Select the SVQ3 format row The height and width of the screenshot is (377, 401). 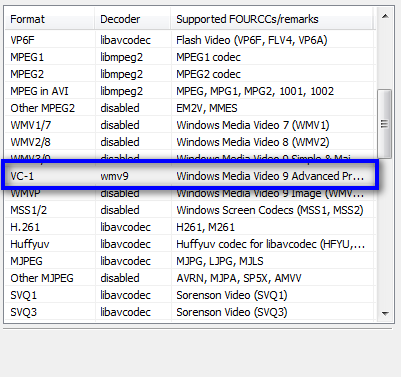coord(190,312)
